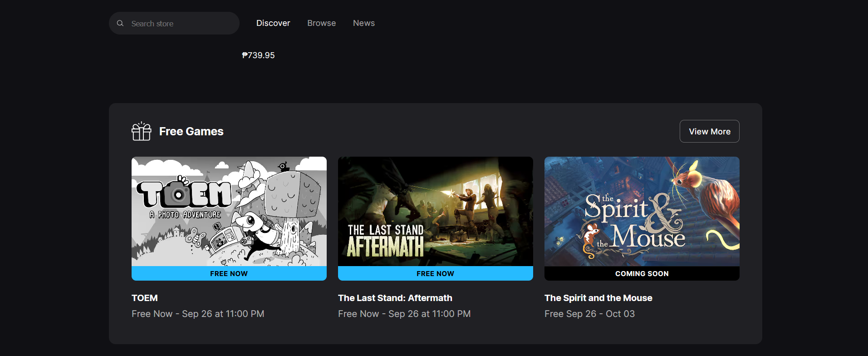868x356 pixels.
Task: Click the magnifying glass search icon
Action: pyautogui.click(x=120, y=23)
